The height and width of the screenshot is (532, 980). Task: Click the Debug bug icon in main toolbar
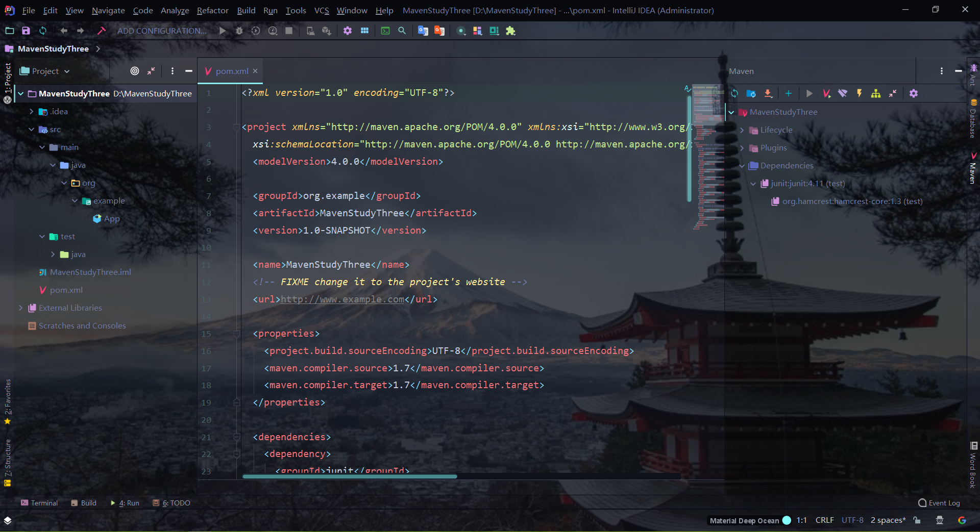pos(239,31)
